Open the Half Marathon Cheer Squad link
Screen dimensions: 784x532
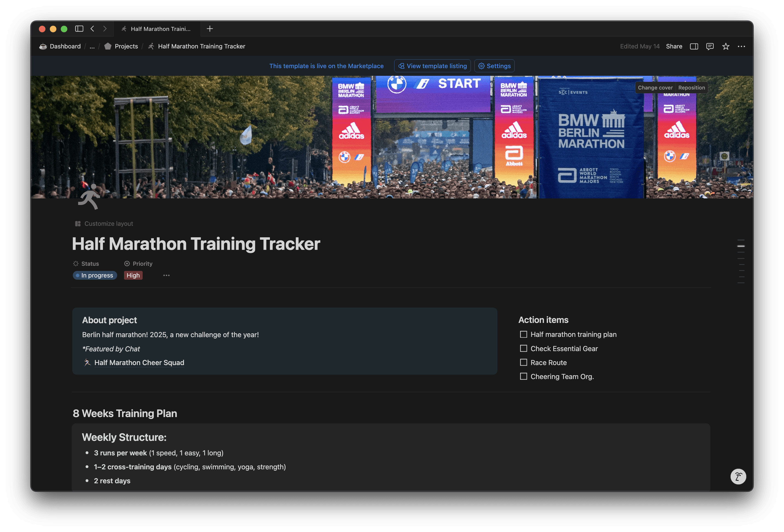click(x=139, y=362)
